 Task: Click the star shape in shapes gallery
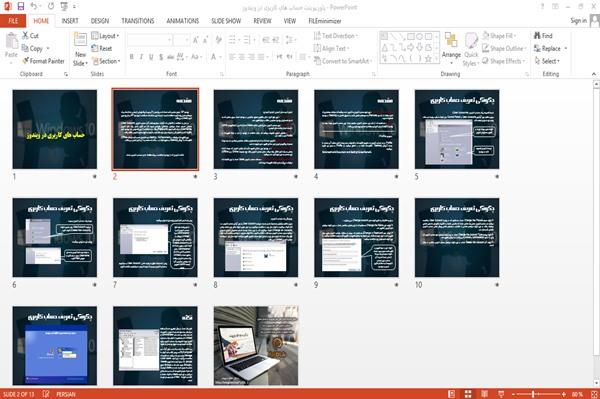(428, 59)
